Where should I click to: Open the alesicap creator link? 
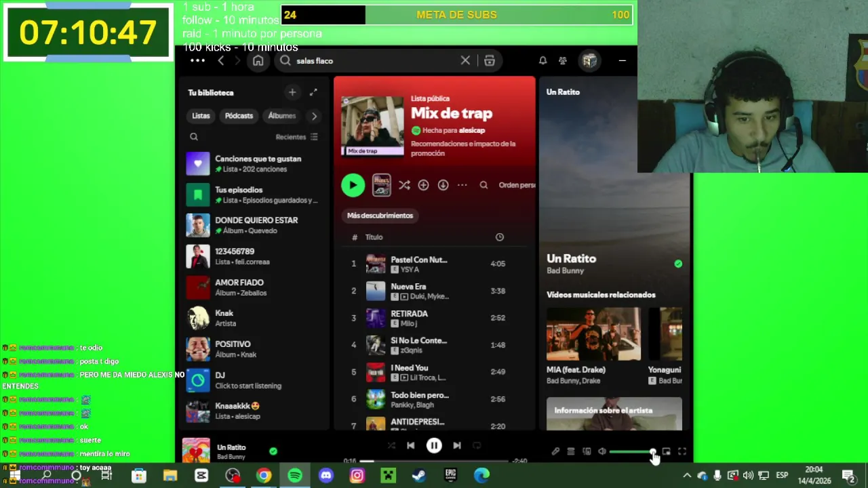coord(472,130)
